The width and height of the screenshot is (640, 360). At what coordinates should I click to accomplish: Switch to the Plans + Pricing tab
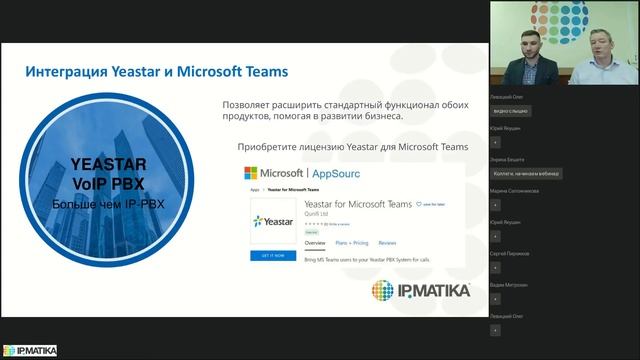point(352,243)
